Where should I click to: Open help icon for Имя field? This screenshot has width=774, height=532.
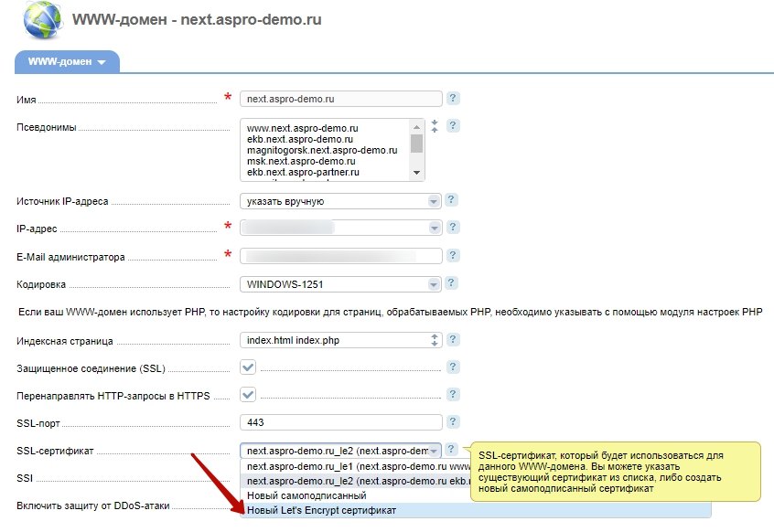[x=453, y=98]
